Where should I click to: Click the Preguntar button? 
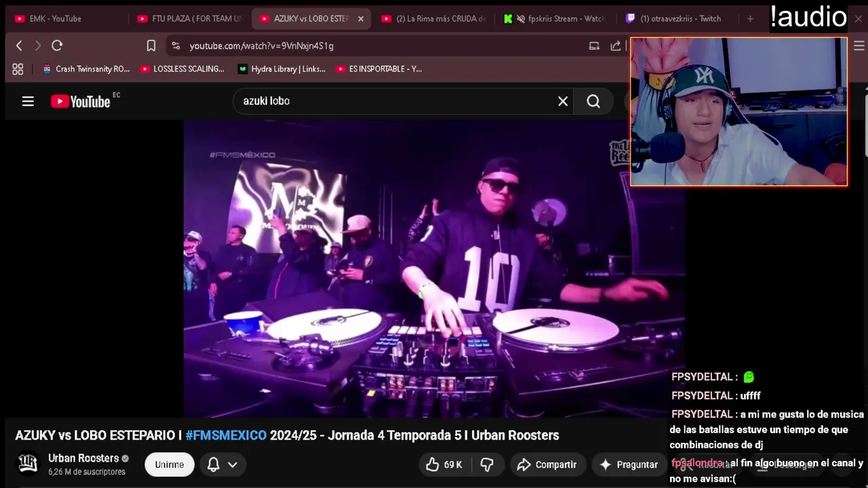click(x=629, y=464)
